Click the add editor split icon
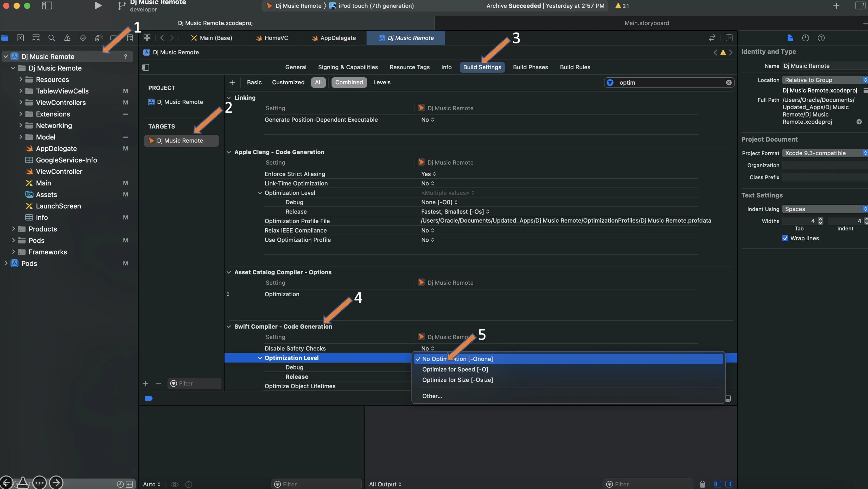Image resolution: width=868 pixels, height=489 pixels. click(729, 38)
